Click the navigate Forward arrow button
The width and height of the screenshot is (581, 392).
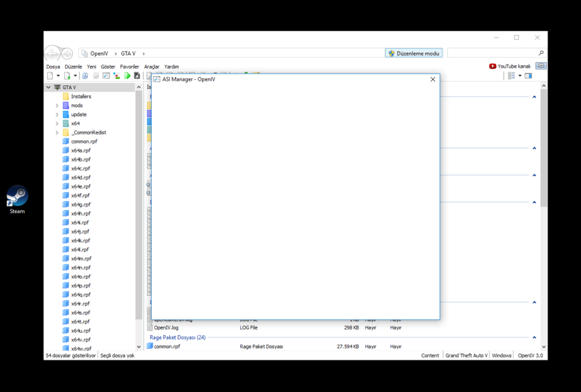pyautogui.click(x=67, y=54)
